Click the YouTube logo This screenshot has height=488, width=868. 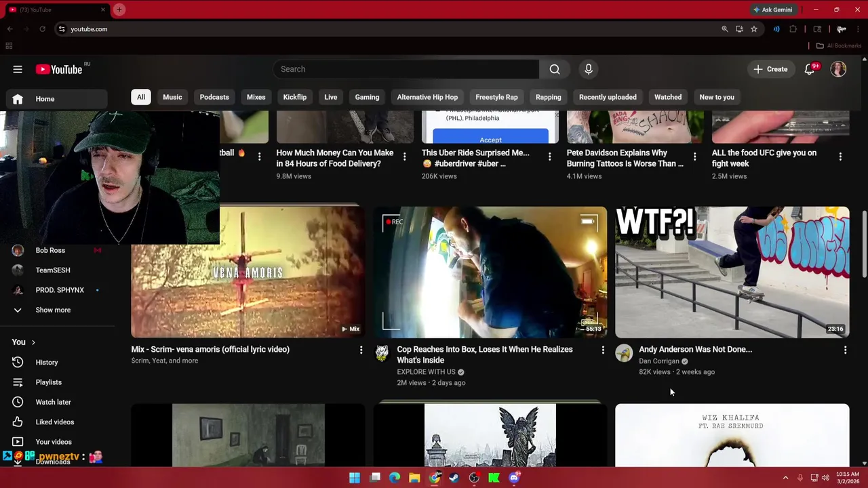point(59,69)
